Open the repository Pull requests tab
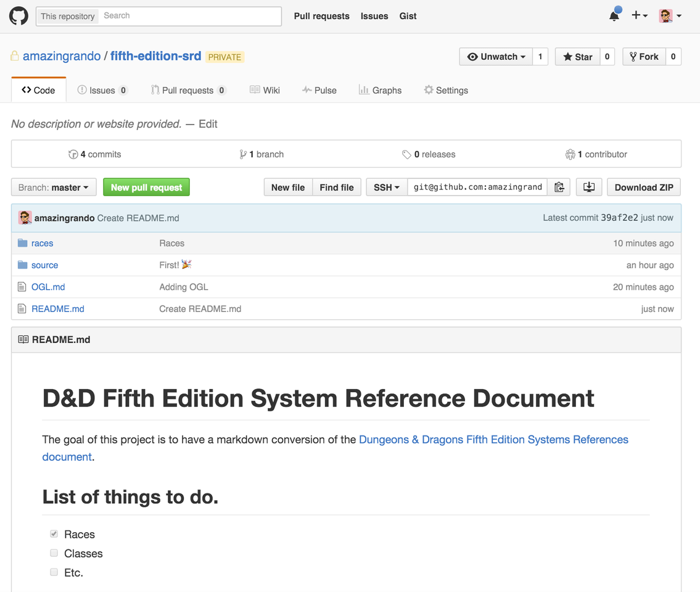 188,90
